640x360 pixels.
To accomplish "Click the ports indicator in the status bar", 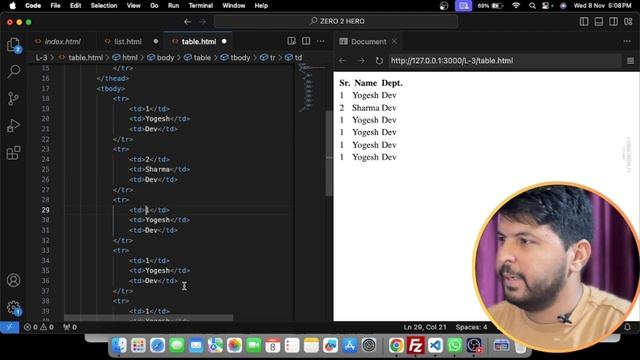I will [70, 327].
